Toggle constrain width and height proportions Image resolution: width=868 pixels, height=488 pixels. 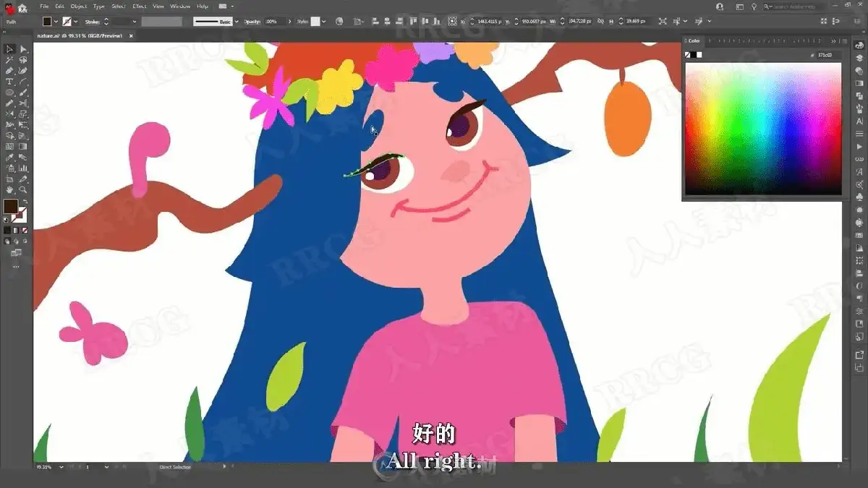pos(601,22)
